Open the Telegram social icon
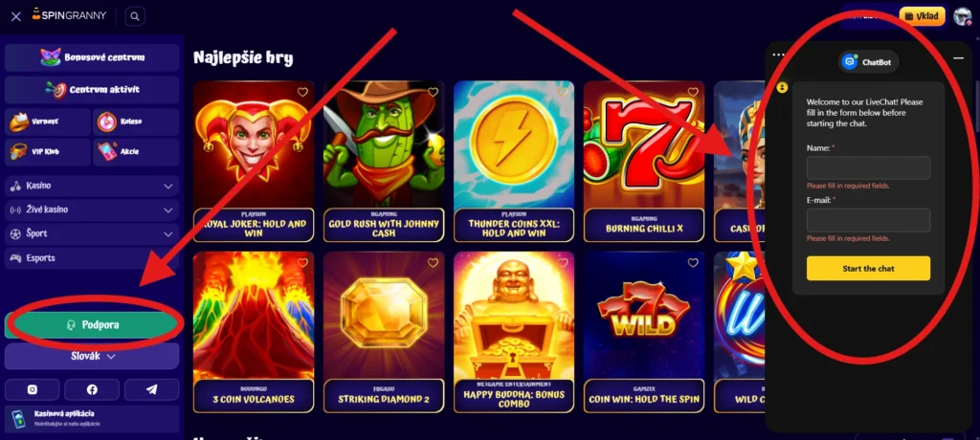This screenshot has width=980, height=440. pyautogui.click(x=152, y=389)
